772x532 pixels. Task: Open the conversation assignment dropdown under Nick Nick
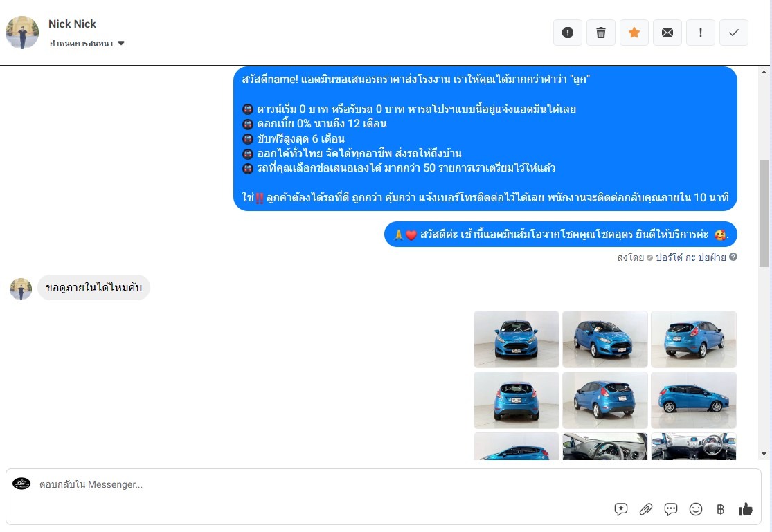pos(87,44)
